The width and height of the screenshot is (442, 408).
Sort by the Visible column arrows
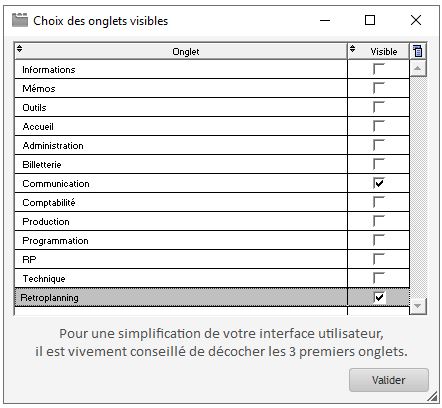353,49
